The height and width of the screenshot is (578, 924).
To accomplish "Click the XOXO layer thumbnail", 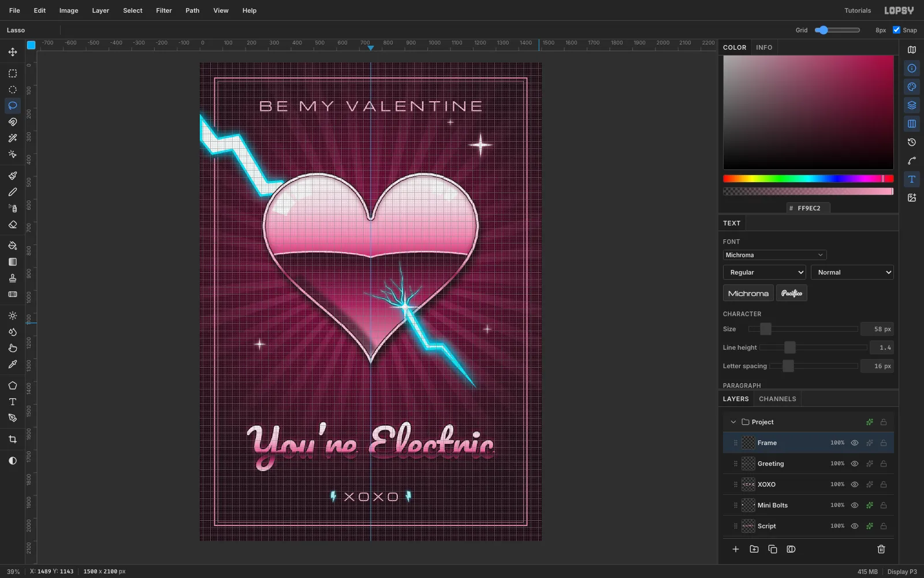I will click(x=748, y=484).
